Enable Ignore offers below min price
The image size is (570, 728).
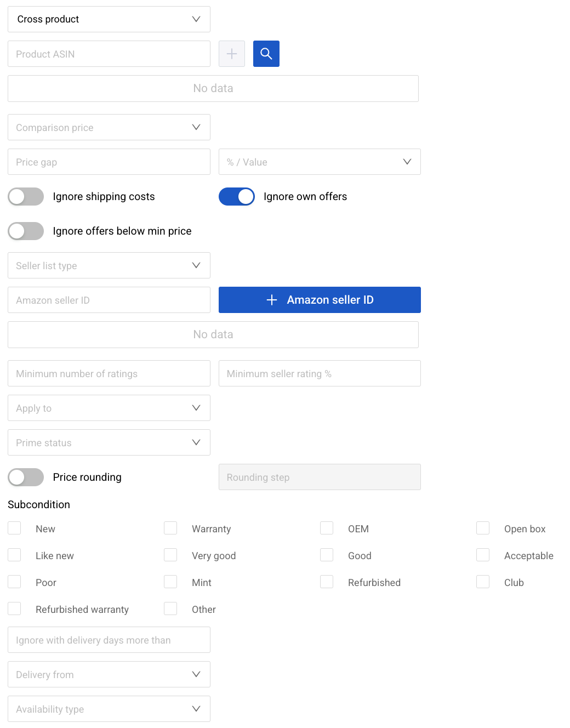(x=26, y=231)
